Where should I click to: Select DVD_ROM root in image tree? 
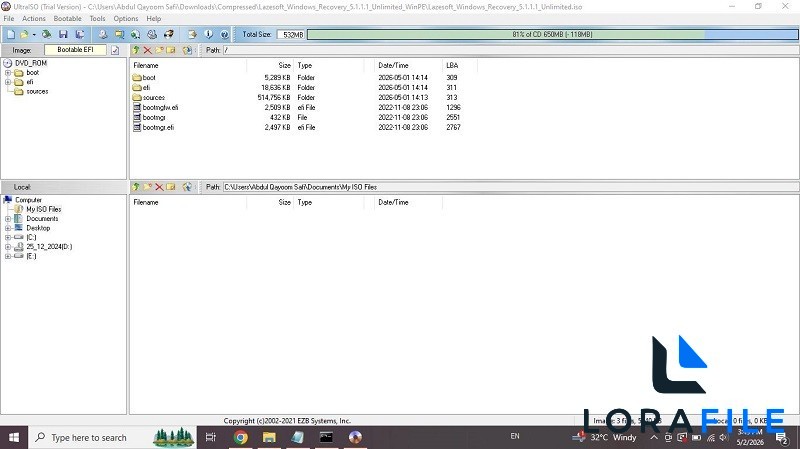31,63
